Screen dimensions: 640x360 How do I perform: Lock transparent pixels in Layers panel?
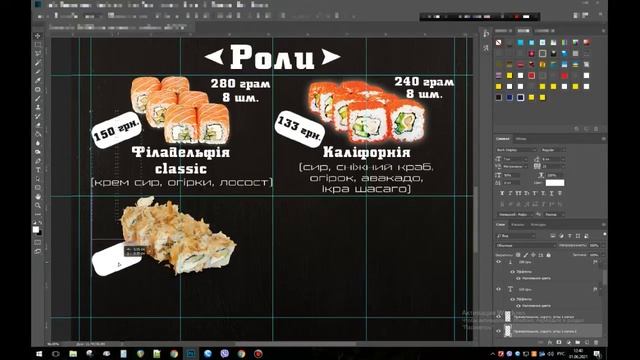518,255
